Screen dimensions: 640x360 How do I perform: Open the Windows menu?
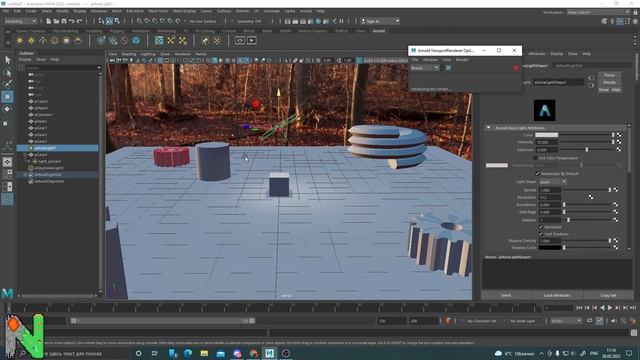coord(99,11)
